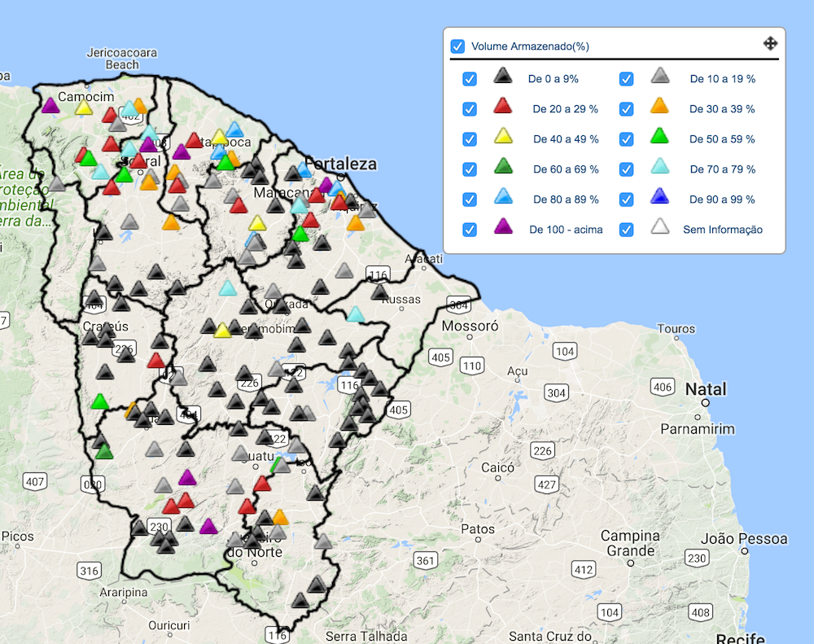Uncheck the De 10 a 19 % checkbox
This screenshot has width=814, height=644.
(626, 79)
